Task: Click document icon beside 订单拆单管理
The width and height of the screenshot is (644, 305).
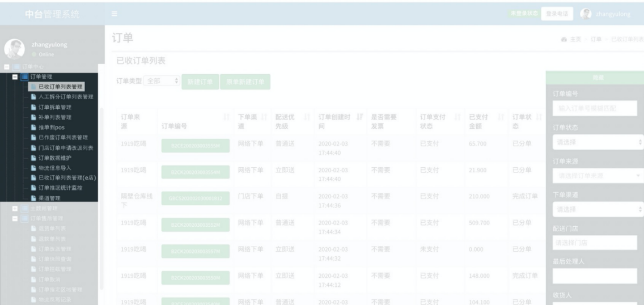Action: [33, 107]
